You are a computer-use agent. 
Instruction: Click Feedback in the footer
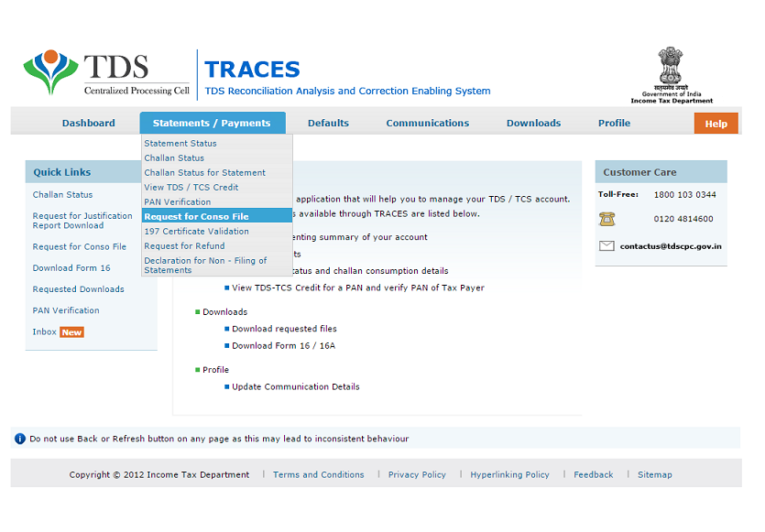click(594, 474)
